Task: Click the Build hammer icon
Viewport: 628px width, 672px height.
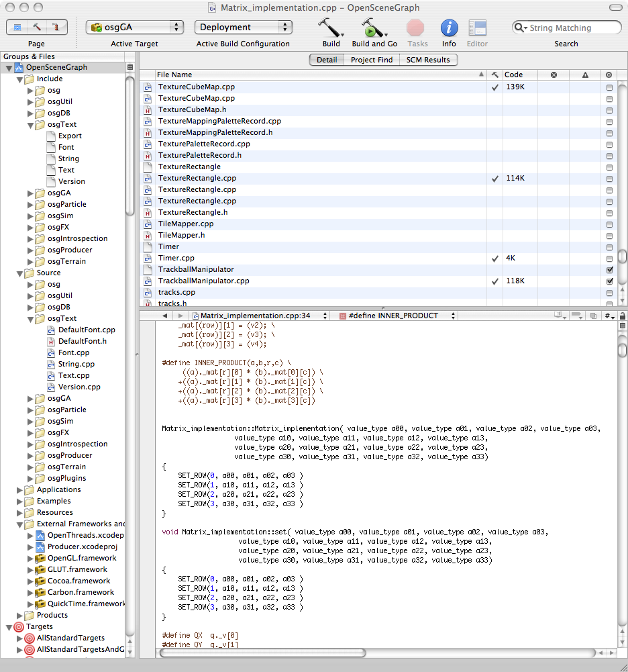Action: pos(329,28)
